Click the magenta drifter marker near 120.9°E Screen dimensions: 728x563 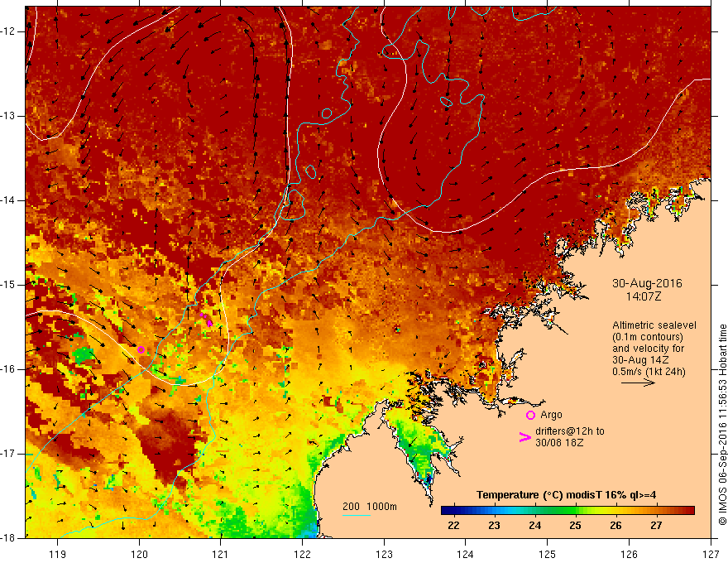tap(209, 323)
